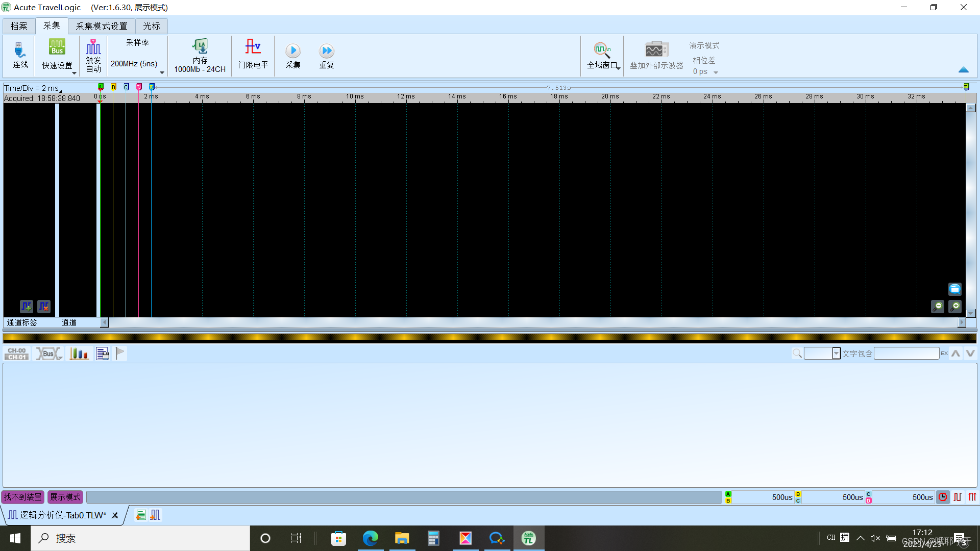This screenshot has width=980, height=551.
Task: Open the 采集模式设置 tab
Action: coord(102,26)
